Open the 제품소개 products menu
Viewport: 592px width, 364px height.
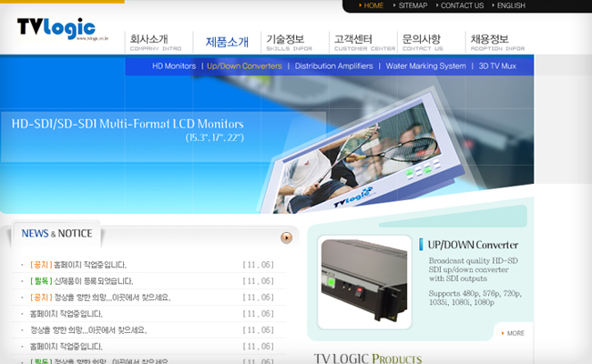[227, 42]
